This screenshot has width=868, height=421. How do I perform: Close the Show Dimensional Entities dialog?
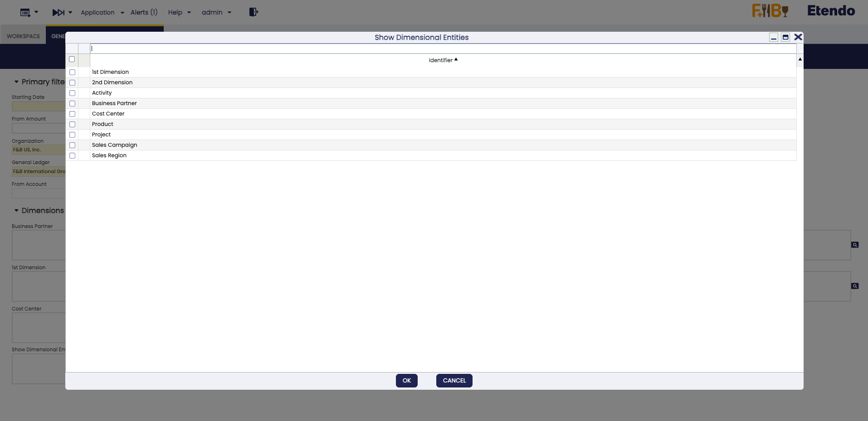click(x=798, y=37)
